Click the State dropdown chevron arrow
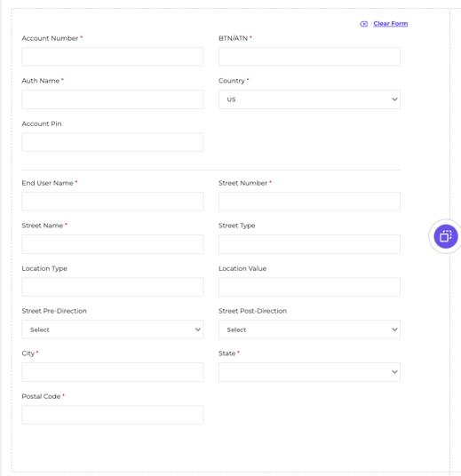The image size is (461, 476). 394,372
